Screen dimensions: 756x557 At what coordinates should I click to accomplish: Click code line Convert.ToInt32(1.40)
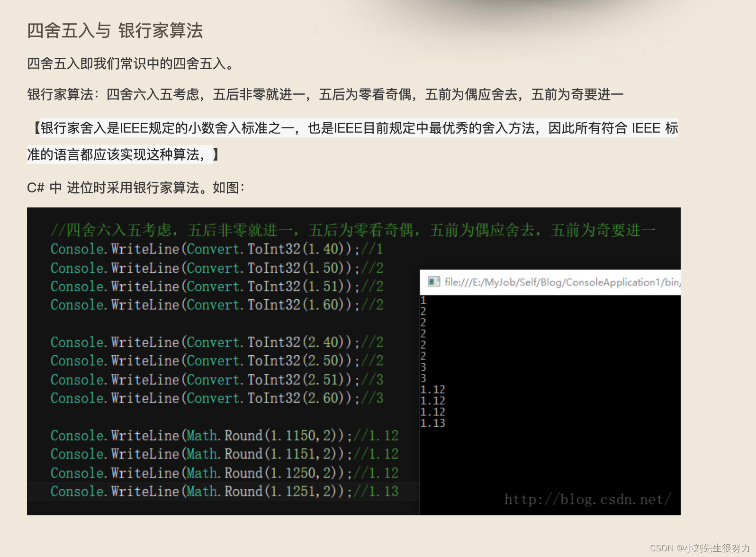tap(217, 249)
